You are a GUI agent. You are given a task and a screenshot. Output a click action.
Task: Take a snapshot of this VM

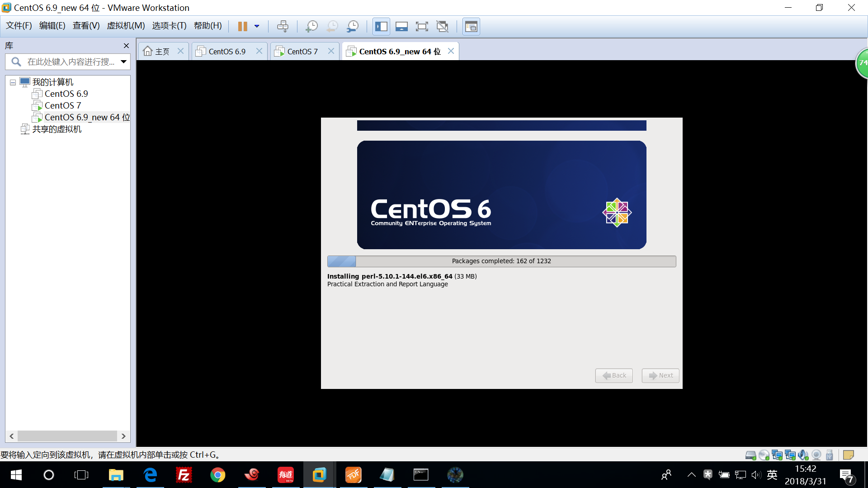[x=311, y=26]
